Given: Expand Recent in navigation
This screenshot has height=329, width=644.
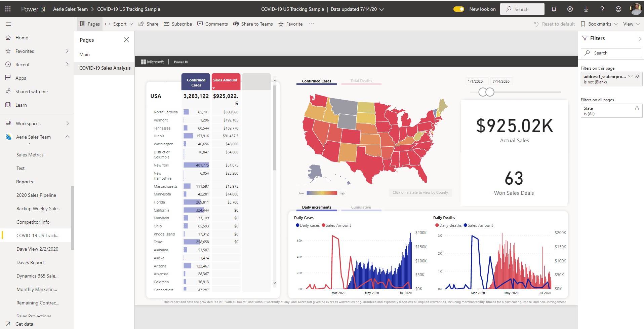Looking at the screenshot, I should (67, 64).
